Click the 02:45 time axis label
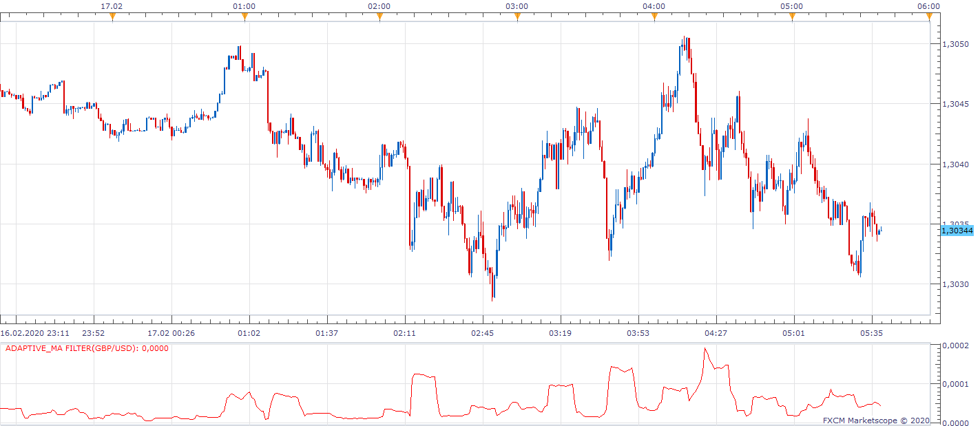 click(x=482, y=333)
